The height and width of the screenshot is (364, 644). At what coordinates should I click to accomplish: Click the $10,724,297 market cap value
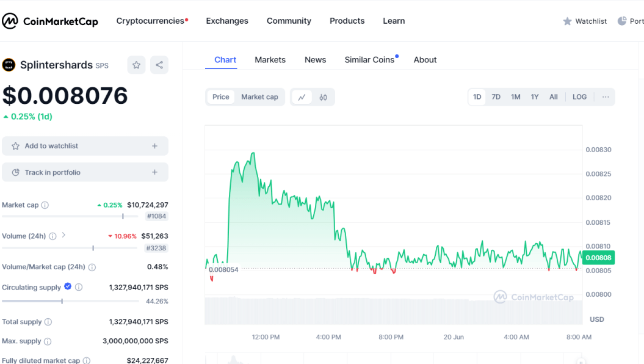[148, 205]
